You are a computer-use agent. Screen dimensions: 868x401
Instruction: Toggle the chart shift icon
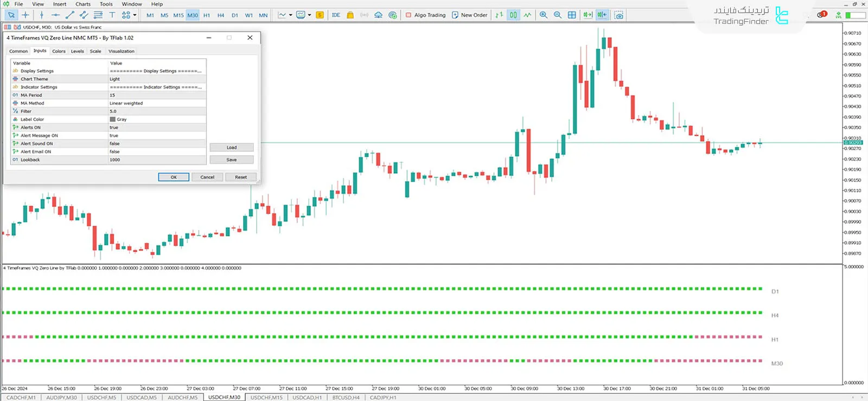pos(602,15)
